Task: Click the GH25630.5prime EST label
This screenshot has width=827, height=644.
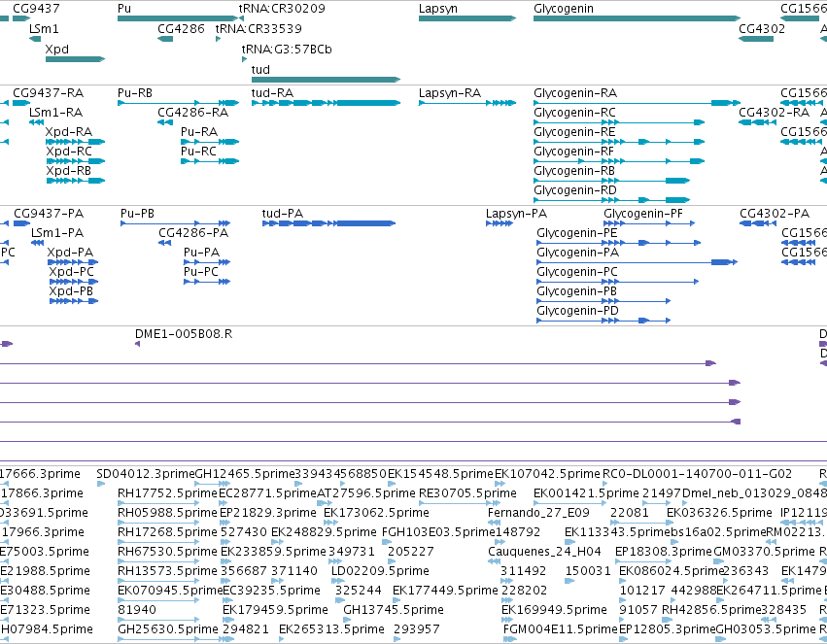Action: [x=168, y=630]
